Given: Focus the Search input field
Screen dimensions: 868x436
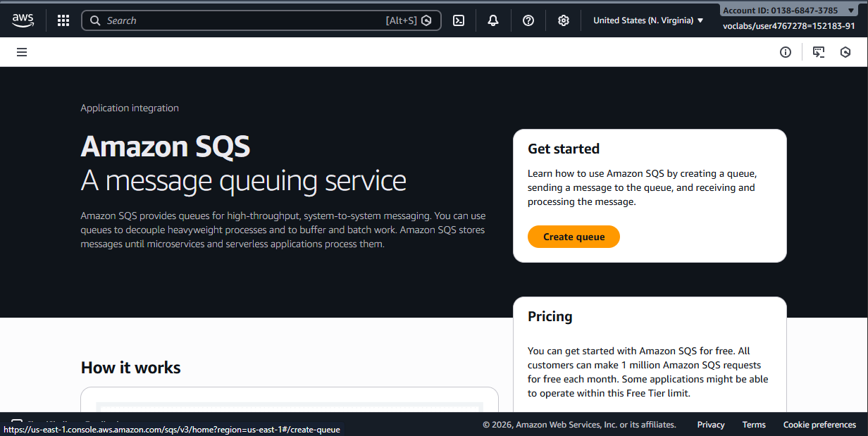Looking at the screenshot, I should (x=261, y=20).
